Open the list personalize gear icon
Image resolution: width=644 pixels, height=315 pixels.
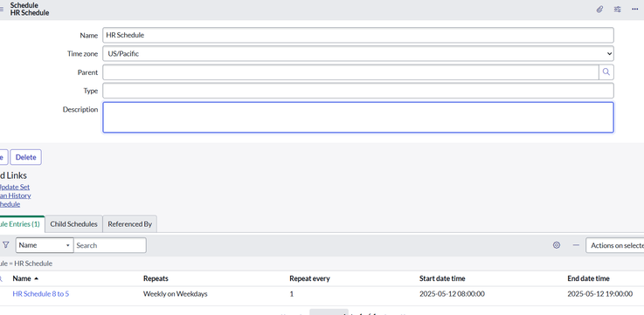coord(557,245)
